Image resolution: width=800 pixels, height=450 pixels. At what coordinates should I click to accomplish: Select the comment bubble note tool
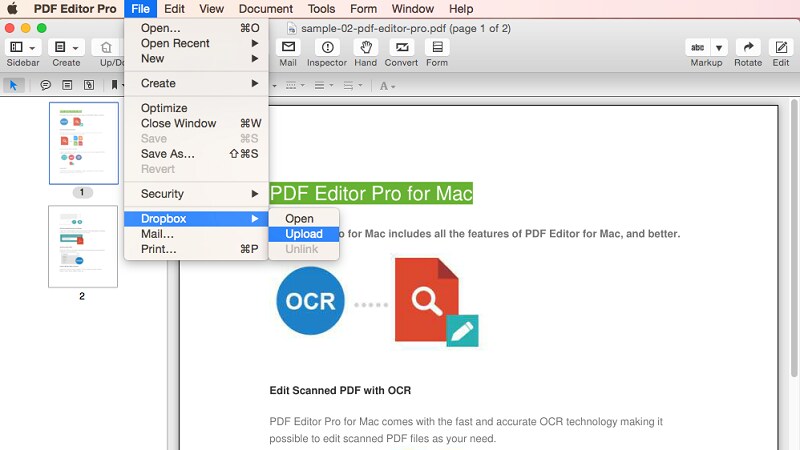point(45,85)
